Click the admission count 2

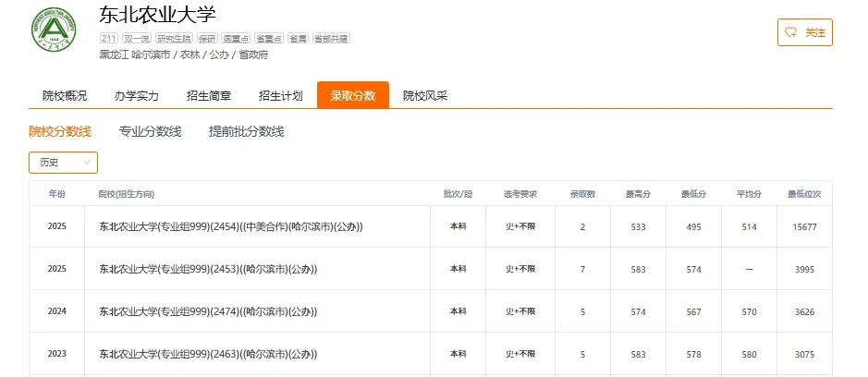pyautogui.click(x=583, y=227)
